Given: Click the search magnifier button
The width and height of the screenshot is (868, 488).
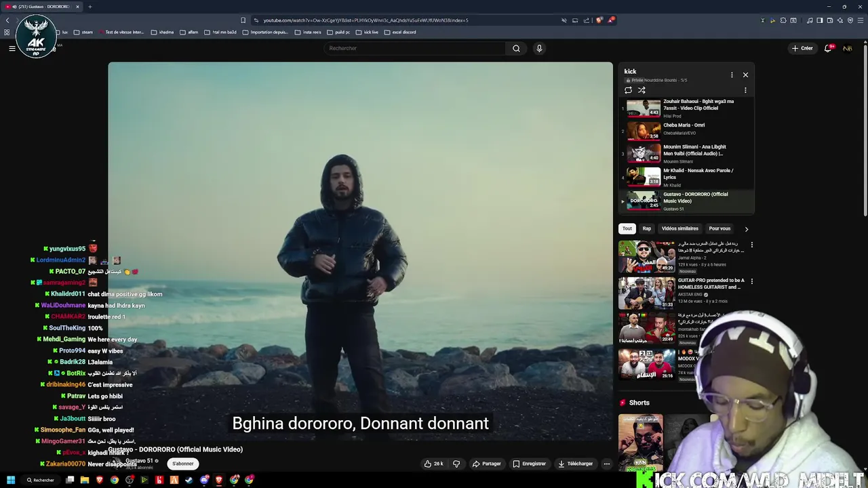Looking at the screenshot, I should pyautogui.click(x=516, y=48).
